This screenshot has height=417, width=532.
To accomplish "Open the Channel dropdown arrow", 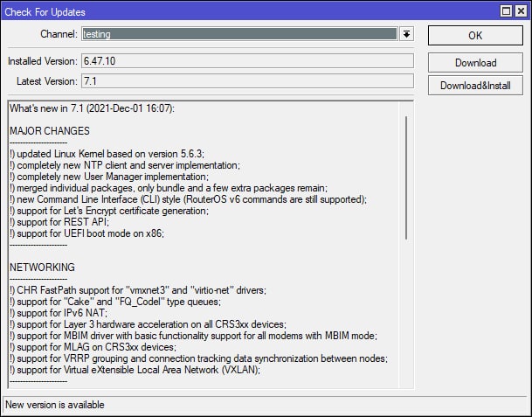I will pyautogui.click(x=406, y=34).
